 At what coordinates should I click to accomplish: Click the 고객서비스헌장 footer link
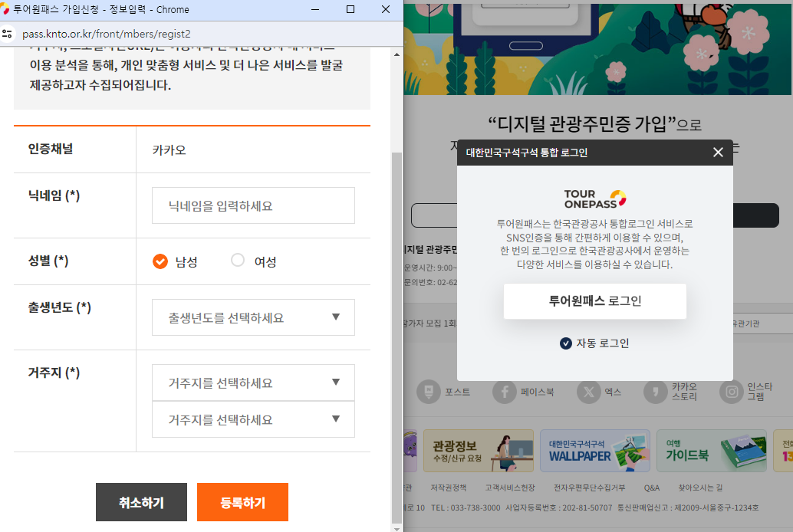point(510,488)
